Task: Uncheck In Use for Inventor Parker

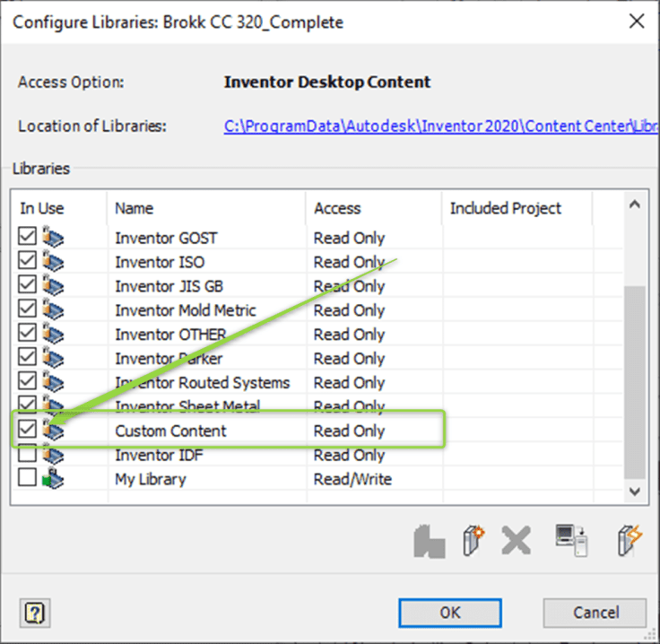Action: (x=28, y=357)
